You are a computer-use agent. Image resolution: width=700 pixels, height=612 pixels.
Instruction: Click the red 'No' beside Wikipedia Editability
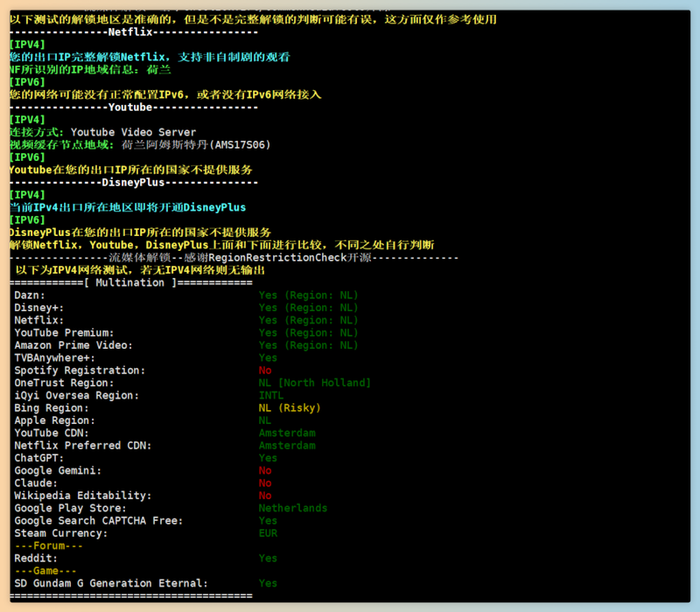[265, 495]
